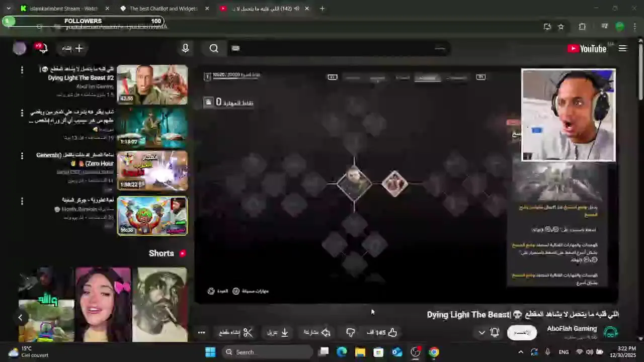Screen dimensions: 644x362
Task: Show hidden system tray icons chevron
Action: coord(521,352)
